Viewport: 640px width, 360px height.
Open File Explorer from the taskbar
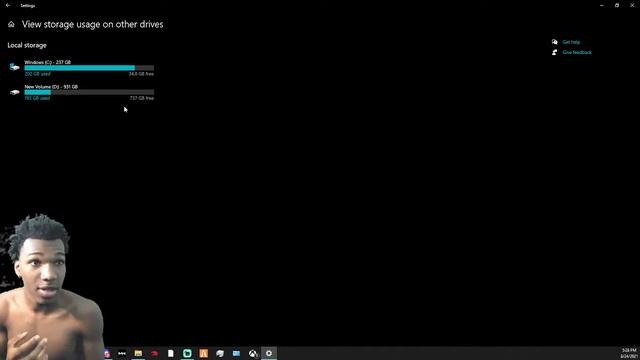(138, 353)
